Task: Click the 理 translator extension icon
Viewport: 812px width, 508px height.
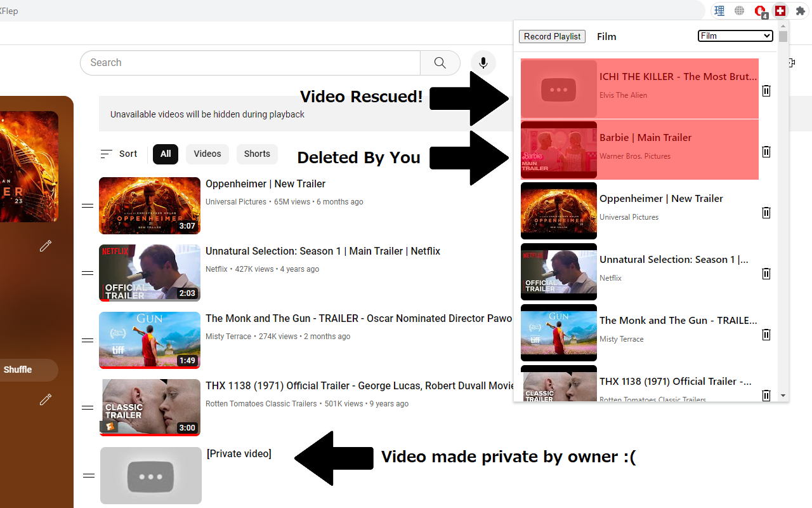Action: 719,11
